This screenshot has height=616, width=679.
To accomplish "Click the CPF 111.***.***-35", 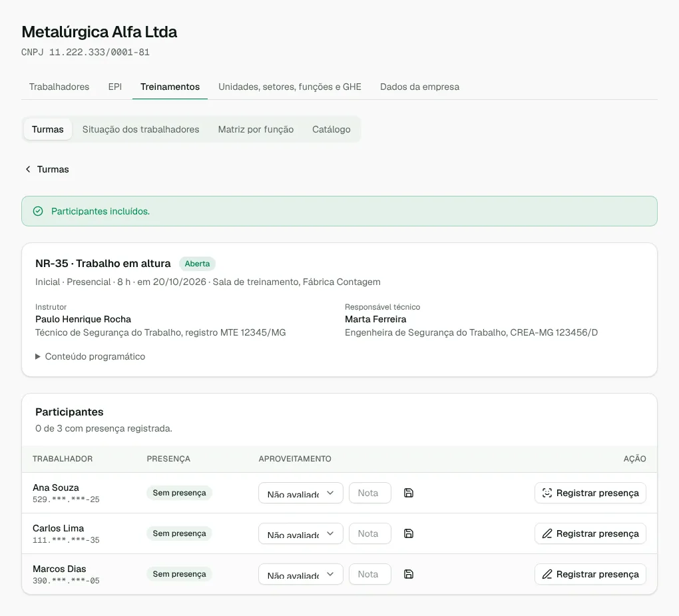I will 67,540.
